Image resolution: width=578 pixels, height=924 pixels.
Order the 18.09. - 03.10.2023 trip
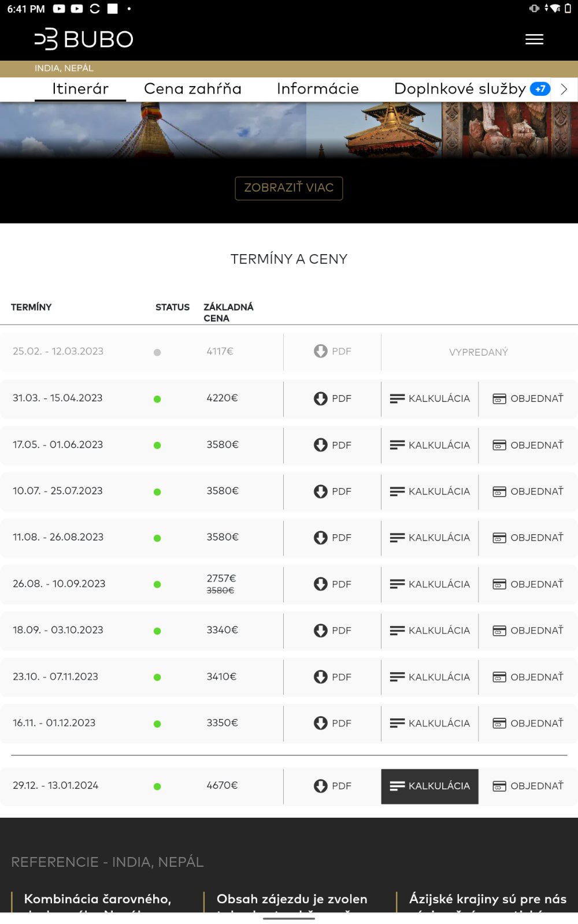(x=528, y=631)
